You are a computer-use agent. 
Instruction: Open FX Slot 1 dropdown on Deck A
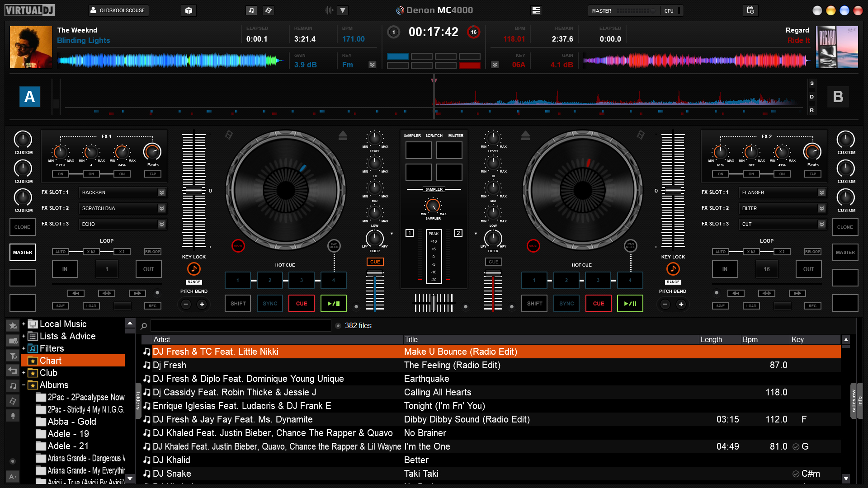click(160, 192)
